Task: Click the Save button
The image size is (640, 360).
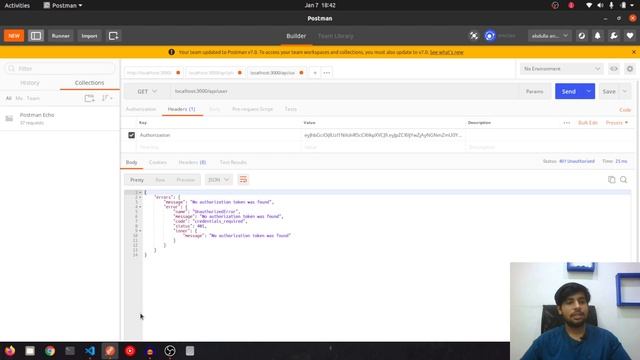Action: pyautogui.click(x=609, y=91)
